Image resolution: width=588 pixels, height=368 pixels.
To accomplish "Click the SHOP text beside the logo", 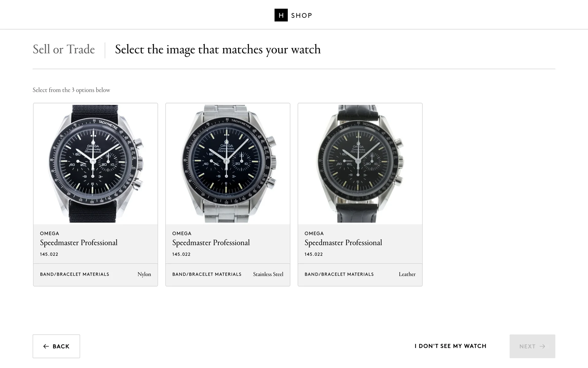I will pos(301,15).
